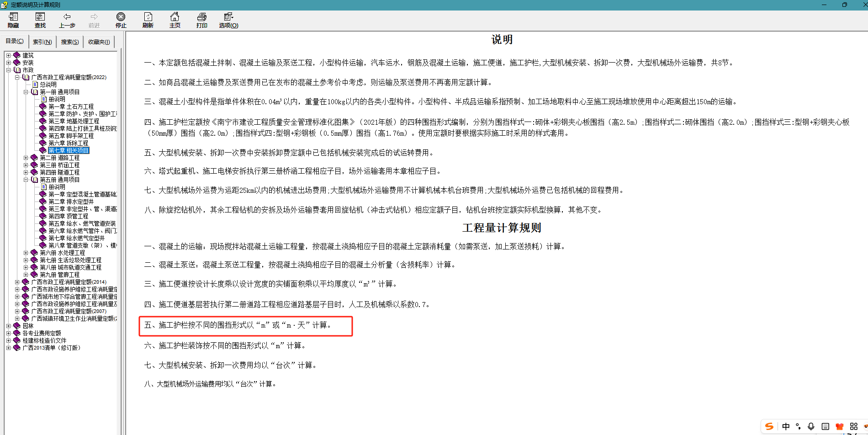
Task: Switch to the 索引(N) tab
Action: [42, 42]
